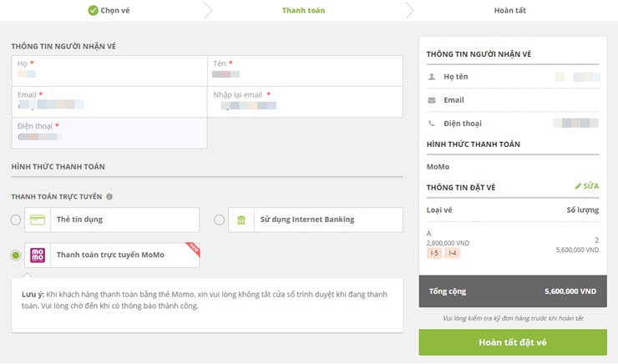Viewport: 618px width, 364px height.
Task: Click the Họ input field
Action: pos(109,74)
